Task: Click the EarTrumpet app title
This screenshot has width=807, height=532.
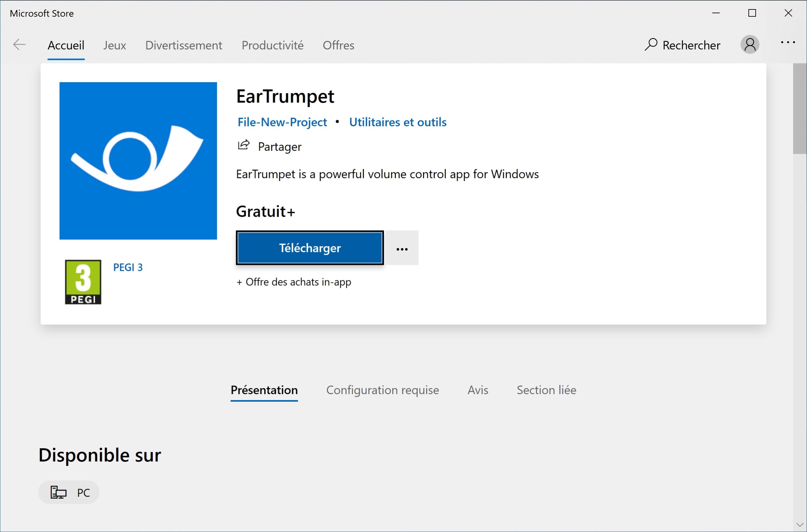Action: 285,96
